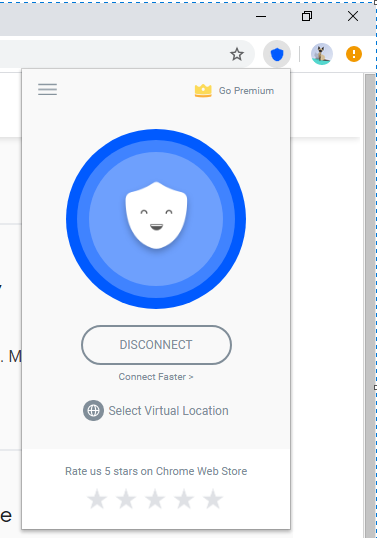Rate five stars on Chrome Web Store

pyautogui.click(x=213, y=499)
